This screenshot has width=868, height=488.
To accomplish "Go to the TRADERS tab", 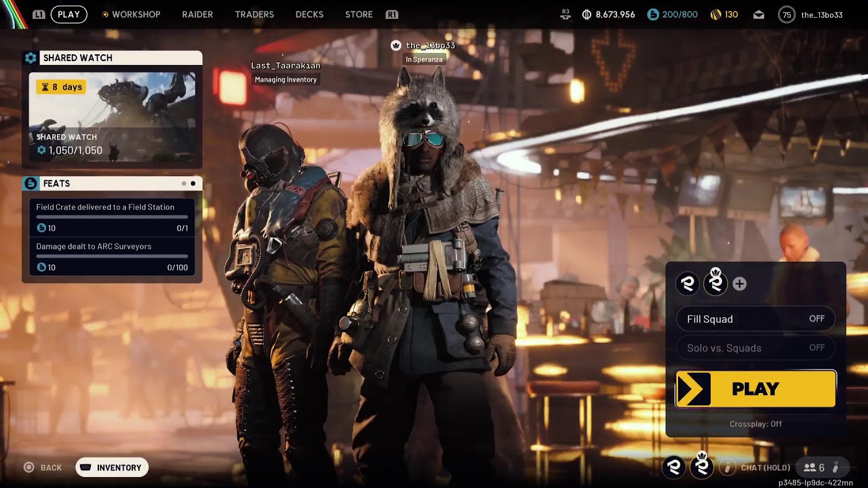I will point(254,14).
